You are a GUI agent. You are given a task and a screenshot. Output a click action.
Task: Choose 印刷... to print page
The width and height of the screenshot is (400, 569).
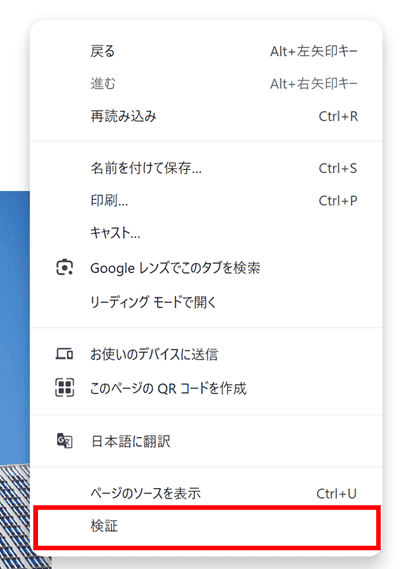206,200
